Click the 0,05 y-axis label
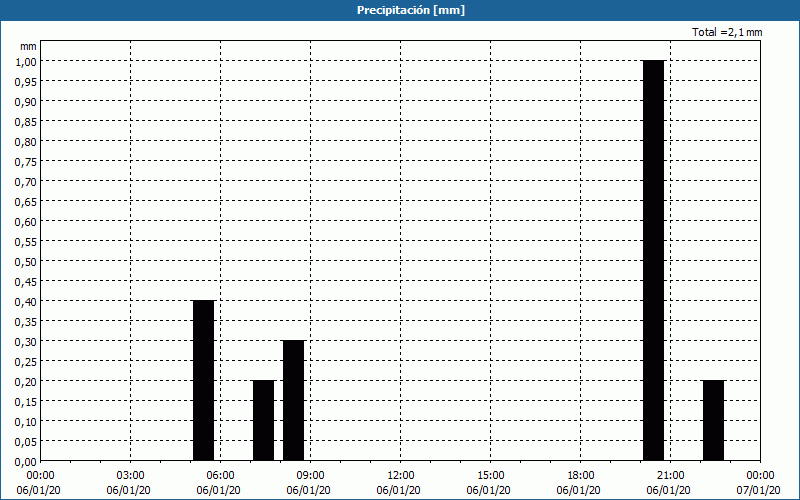This screenshot has width=800, height=500. coord(26,442)
